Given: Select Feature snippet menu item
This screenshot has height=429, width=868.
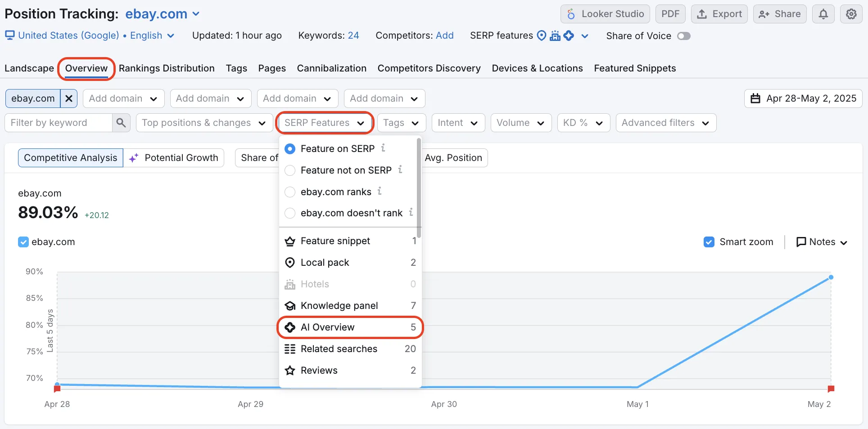Looking at the screenshot, I should point(350,241).
